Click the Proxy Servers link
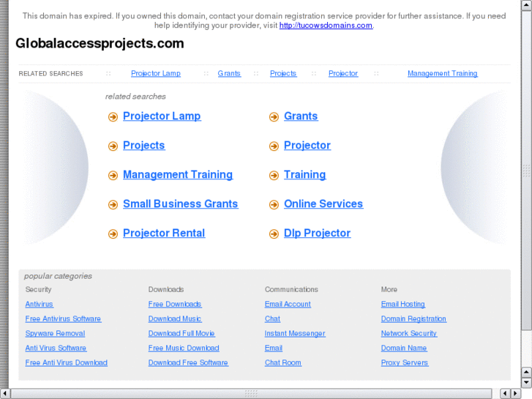 tap(405, 363)
